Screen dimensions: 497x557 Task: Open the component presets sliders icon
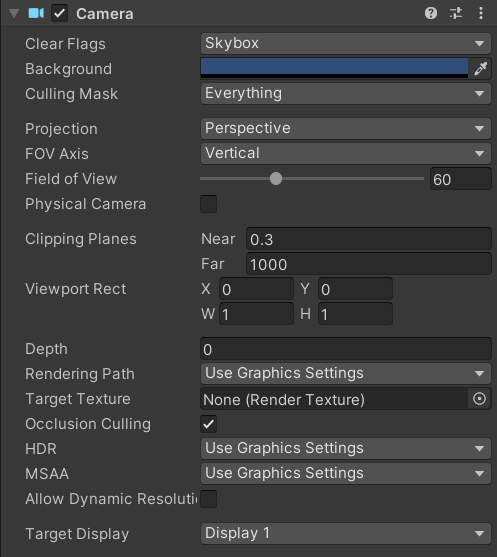coord(456,13)
